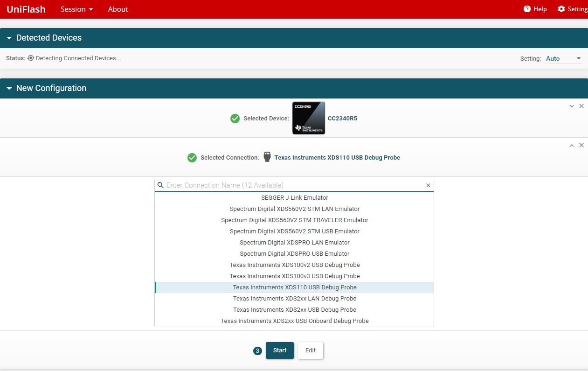588x371 pixels.
Task: Click the Help question mark icon
Action: coord(526,9)
